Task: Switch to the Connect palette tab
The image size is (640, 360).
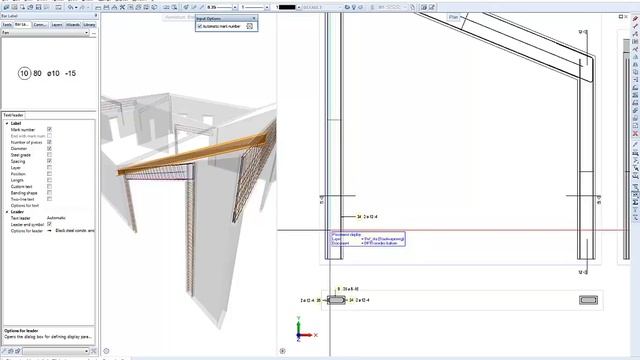Action: (40, 25)
